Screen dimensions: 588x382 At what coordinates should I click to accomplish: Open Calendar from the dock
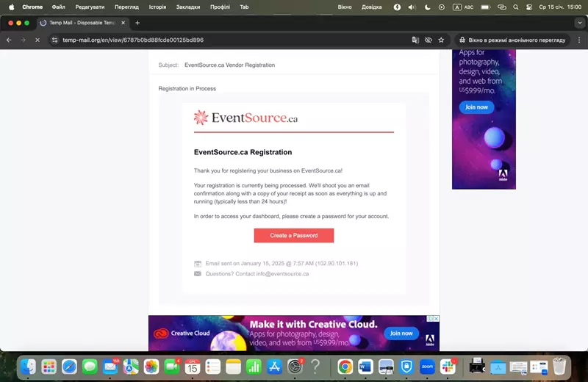[x=193, y=367]
